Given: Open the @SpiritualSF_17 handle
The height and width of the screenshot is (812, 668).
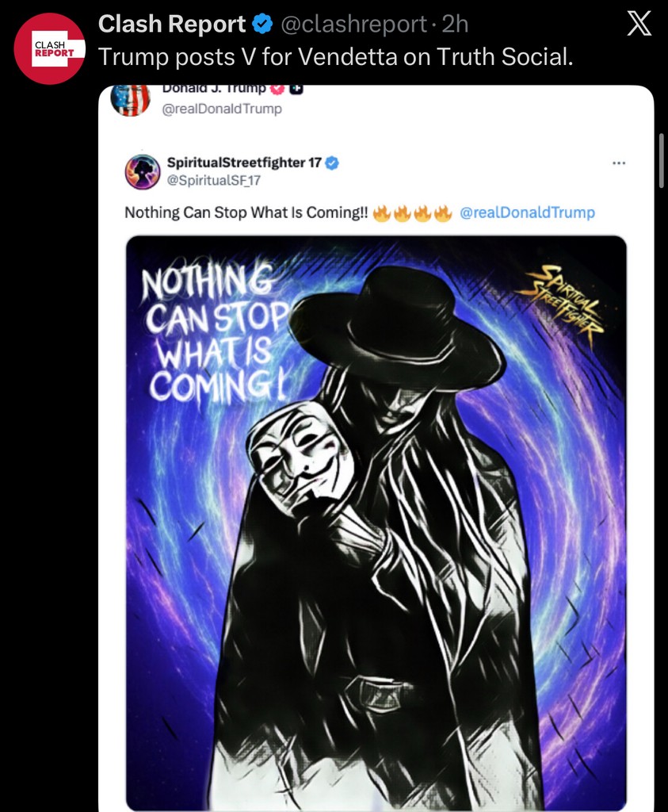Looking at the screenshot, I should [214, 180].
